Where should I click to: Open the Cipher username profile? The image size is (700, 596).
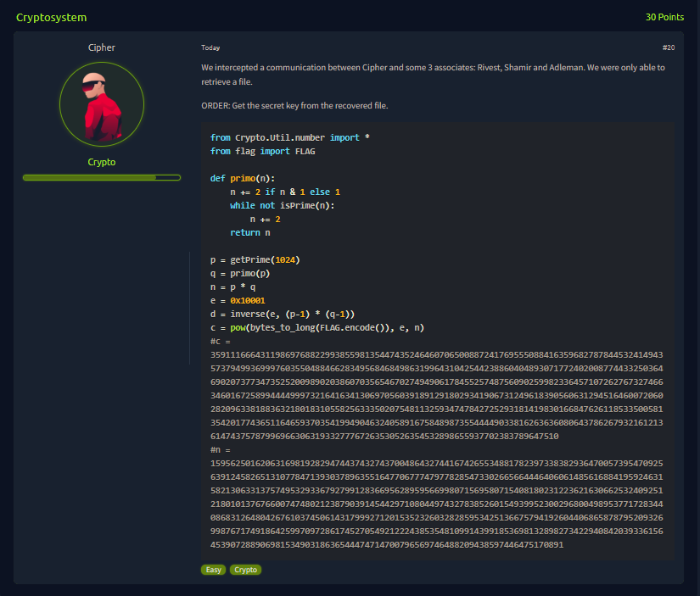pos(102,47)
